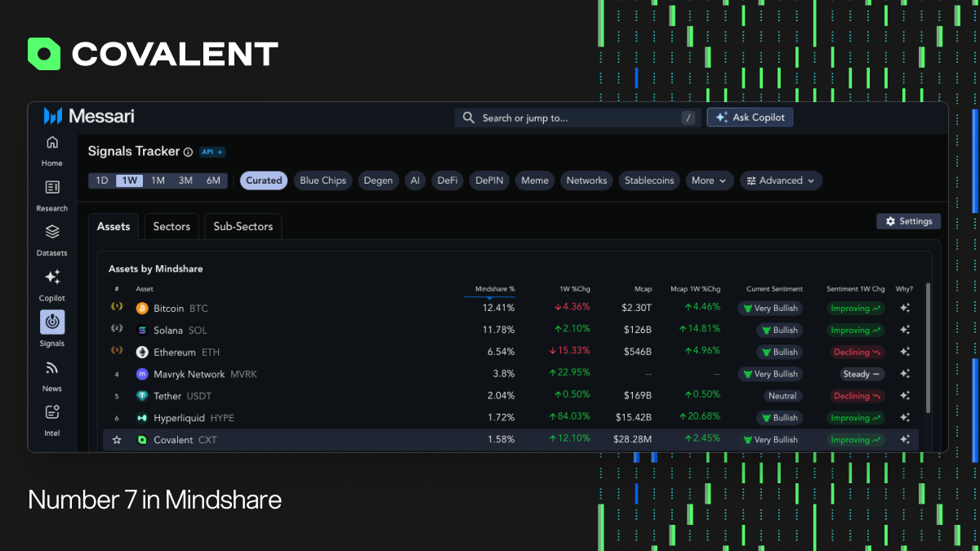Open the Intel sidebar icon
This screenshot has height=551, width=980.
(x=52, y=412)
